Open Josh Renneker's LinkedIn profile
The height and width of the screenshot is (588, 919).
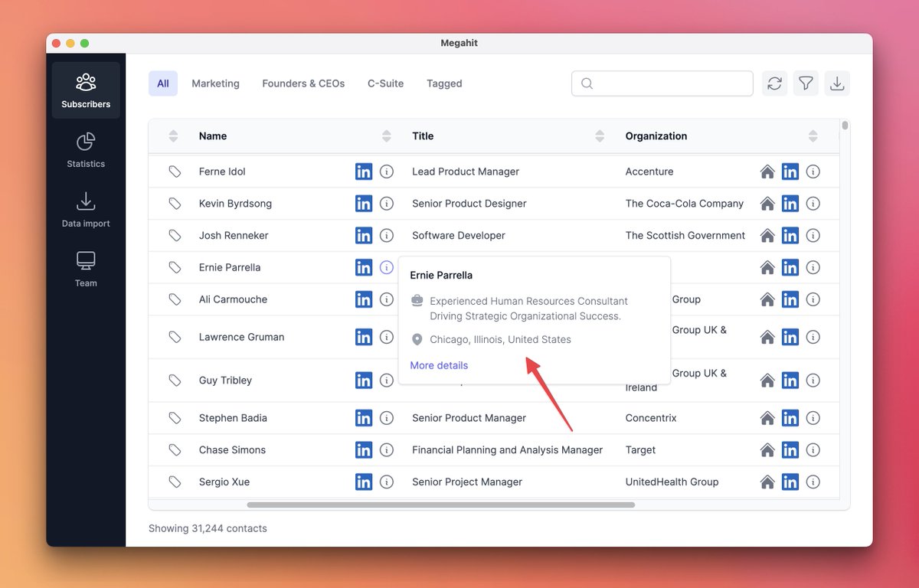click(x=364, y=236)
